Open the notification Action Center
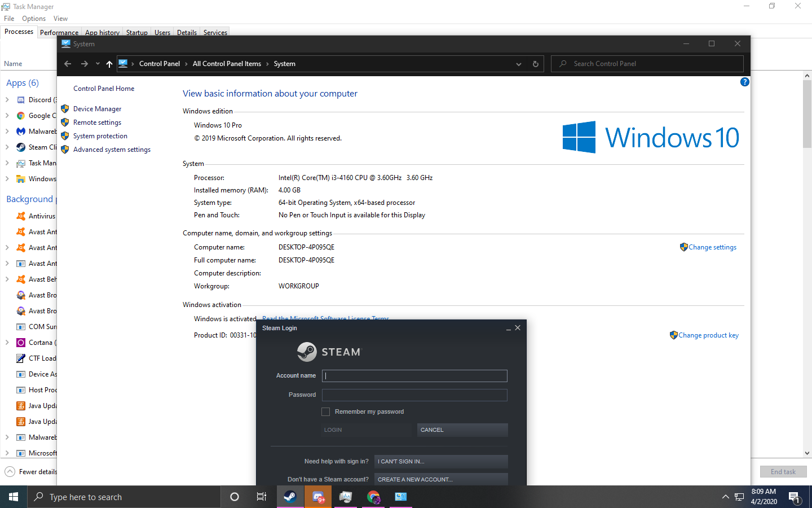The image size is (812, 508). point(795,497)
